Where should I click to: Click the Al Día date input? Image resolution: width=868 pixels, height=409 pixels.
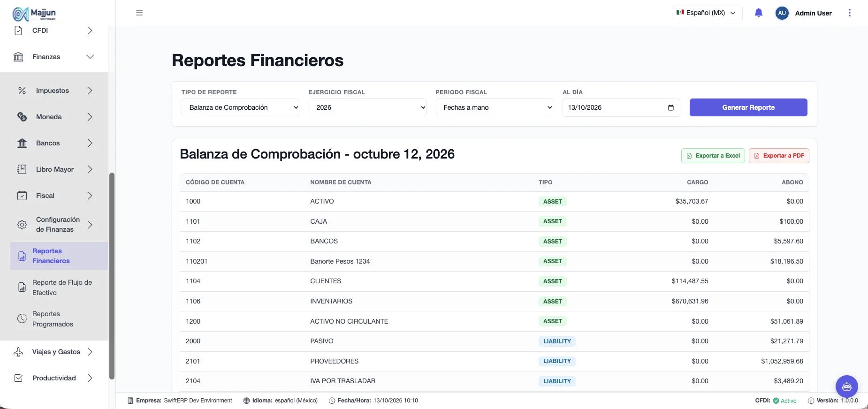tap(621, 107)
